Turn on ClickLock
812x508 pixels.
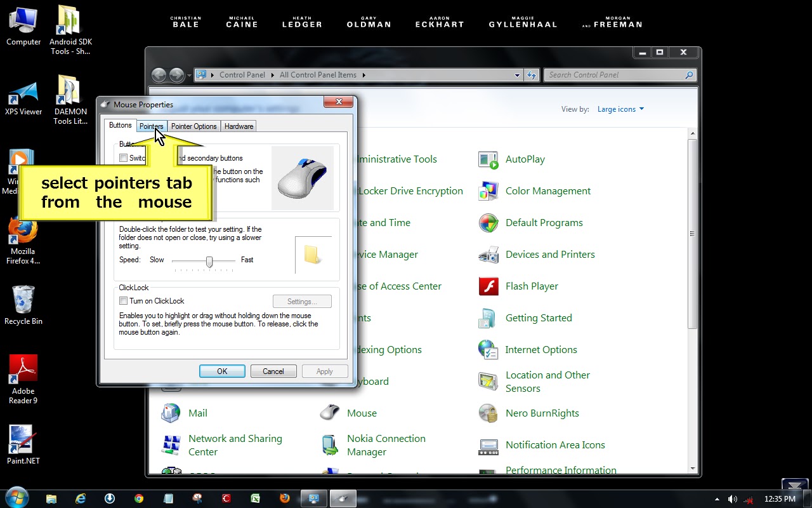[123, 300]
